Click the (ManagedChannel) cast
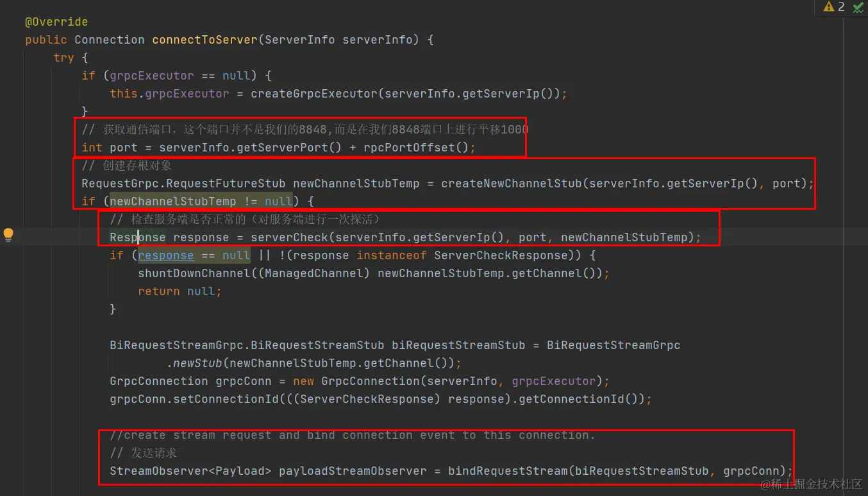The height and width of the screenshot is (496, 868). (x=315, y=273)
